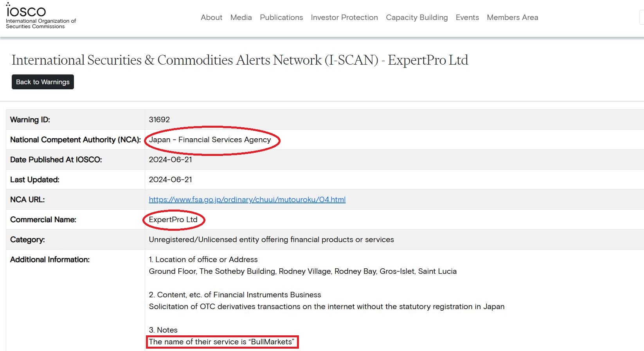Click the Back to Warnings button

(43, 82)
